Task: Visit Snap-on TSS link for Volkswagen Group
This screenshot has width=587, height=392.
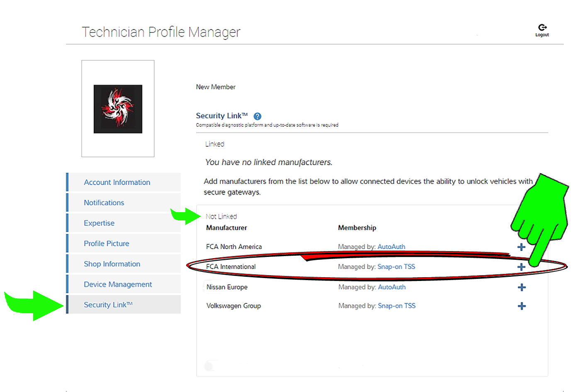Action: coord(397,306)
